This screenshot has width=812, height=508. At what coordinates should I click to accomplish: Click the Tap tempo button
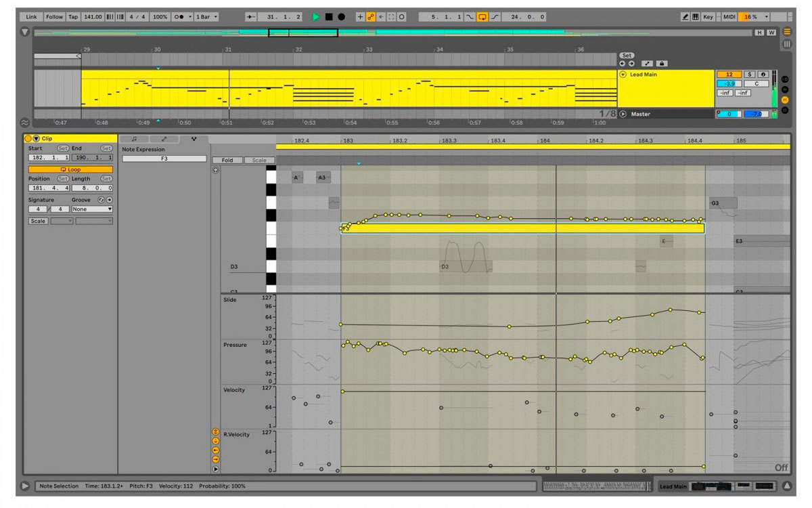point(73,17)
